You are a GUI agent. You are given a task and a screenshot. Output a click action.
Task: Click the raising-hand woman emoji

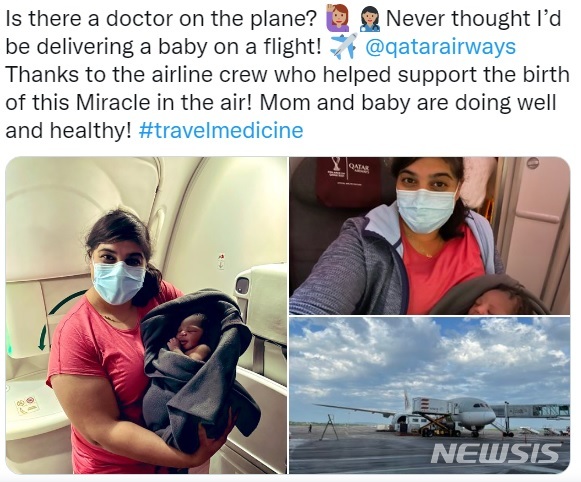337,19
